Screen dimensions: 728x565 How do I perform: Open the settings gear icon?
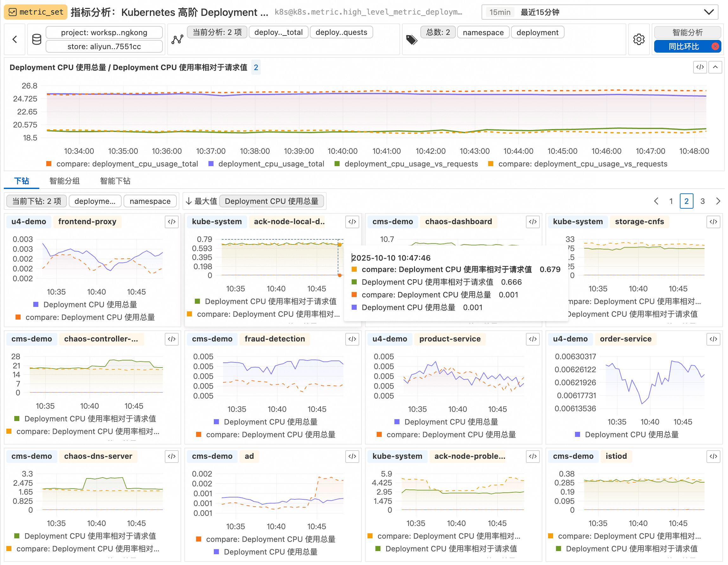click(638, 39)
